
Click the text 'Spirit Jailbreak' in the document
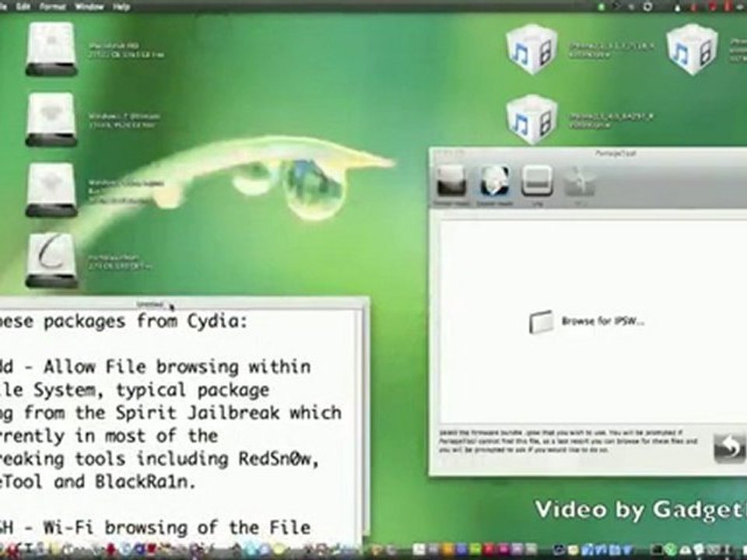[197, 412]
